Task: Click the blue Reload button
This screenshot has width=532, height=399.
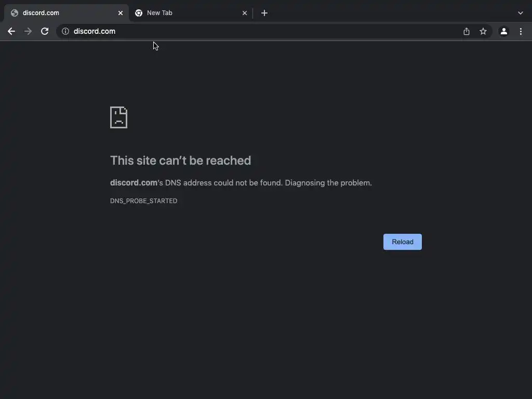Action: tap(403, 242)
